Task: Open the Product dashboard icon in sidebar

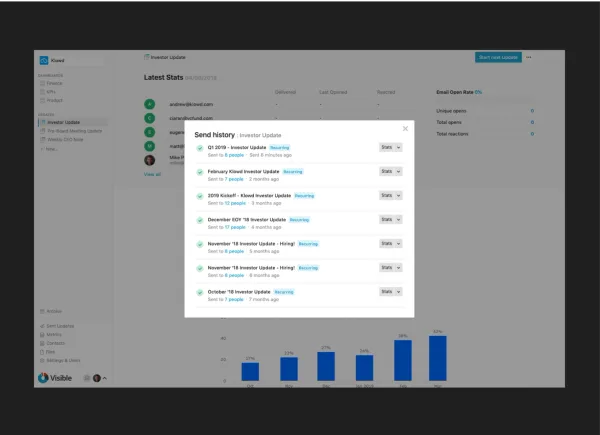Action: point(42,100)
